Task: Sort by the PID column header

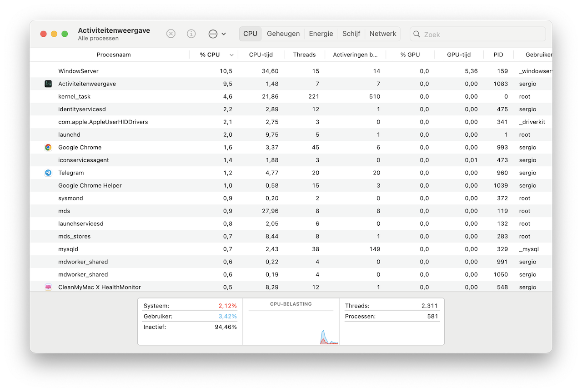Action: [x=498, y=55]
